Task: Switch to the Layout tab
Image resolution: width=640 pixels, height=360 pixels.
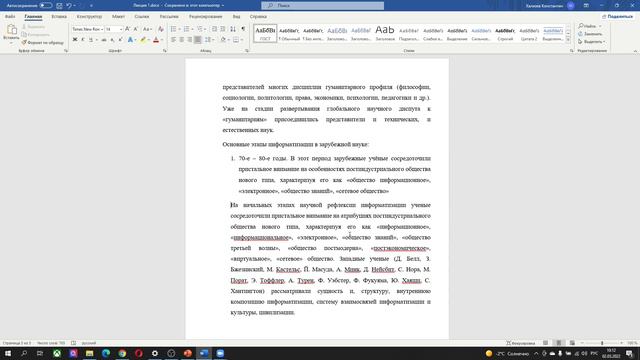Action: coord(118,16)
